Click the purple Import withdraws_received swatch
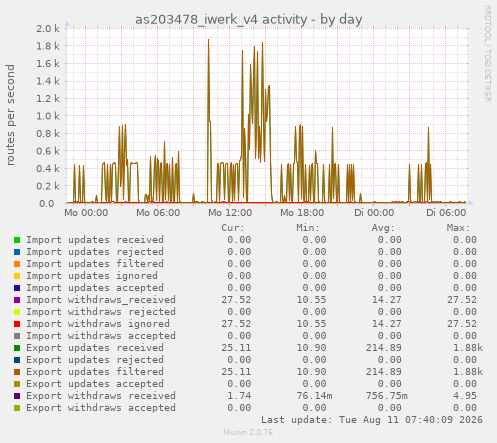 (x=17, y=300)
